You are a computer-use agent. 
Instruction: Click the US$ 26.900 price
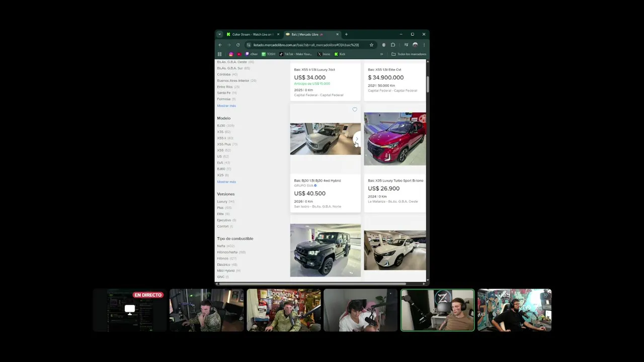[383, 189]
